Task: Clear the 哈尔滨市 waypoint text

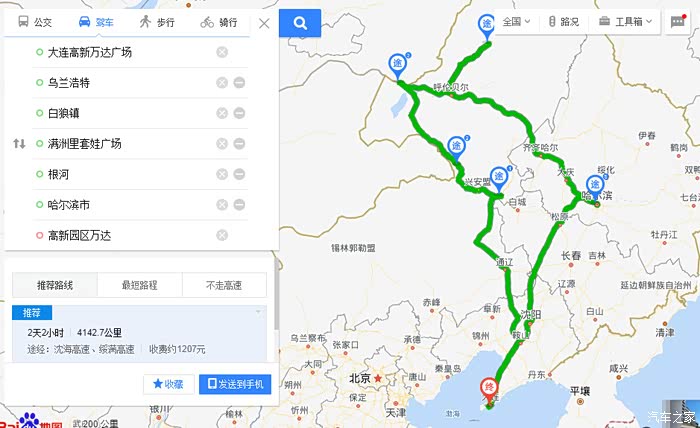Action: click(222, 205)
